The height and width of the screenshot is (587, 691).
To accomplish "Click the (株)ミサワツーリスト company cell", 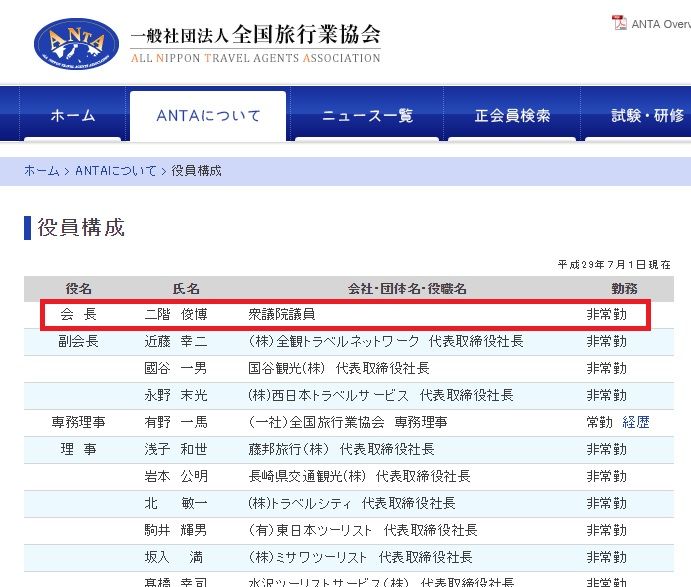I will pos(360,557).
